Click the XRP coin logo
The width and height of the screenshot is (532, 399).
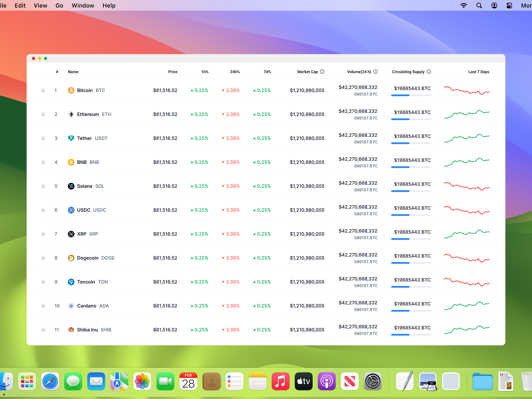click(71, 234)
